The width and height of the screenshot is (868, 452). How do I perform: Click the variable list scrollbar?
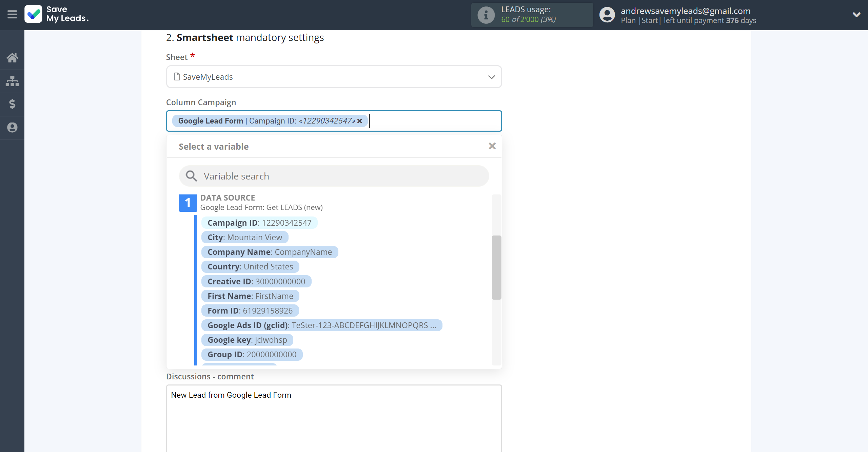click(496, 267)
